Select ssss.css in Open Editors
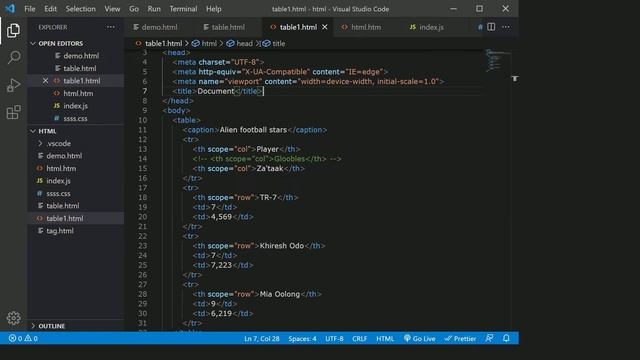The image size is (640, 360). [76, 118]
